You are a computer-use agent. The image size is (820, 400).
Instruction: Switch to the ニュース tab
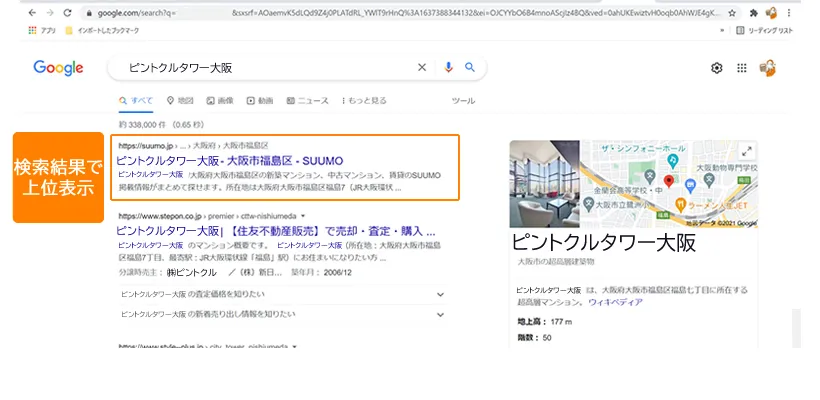click(x=308, y=101)
